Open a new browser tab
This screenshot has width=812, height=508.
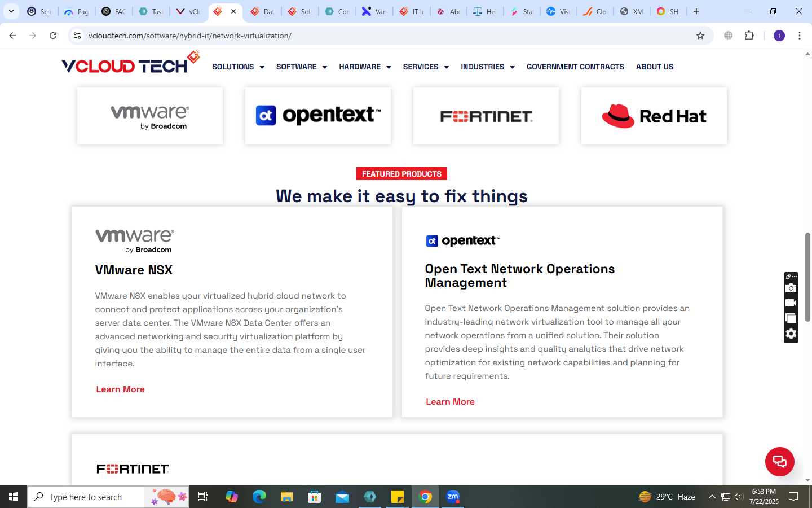pos(696,11)
